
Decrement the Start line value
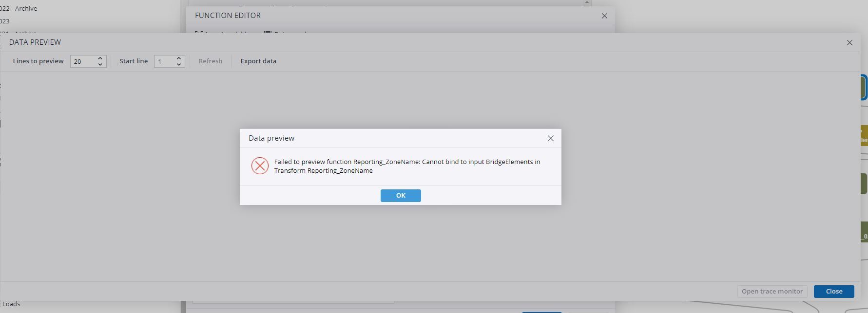click(x=179, y=64)
